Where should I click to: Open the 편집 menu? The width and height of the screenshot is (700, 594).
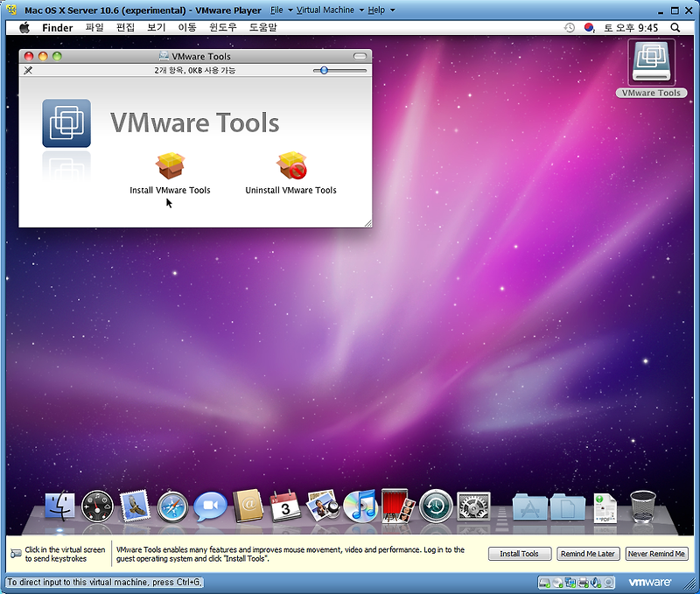point(125,28)
